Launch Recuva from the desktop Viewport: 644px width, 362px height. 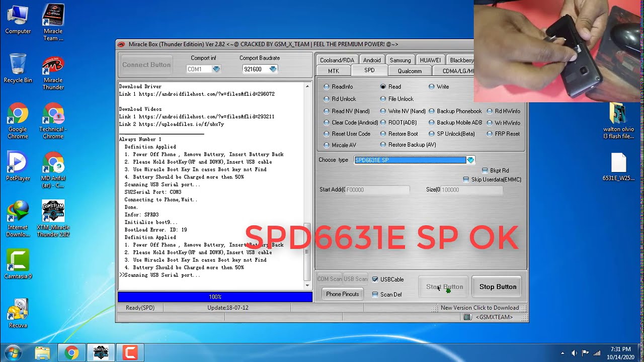pyautogui.click(x=18, y=313)
